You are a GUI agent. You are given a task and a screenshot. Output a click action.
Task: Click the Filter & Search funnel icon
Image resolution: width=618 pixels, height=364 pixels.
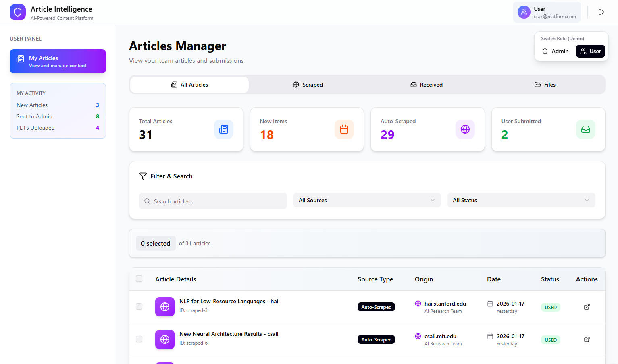tap(143, 176)
